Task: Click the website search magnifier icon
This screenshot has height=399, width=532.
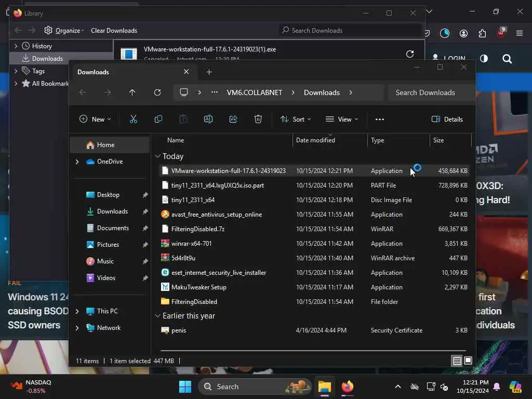Action: (507, 59)
